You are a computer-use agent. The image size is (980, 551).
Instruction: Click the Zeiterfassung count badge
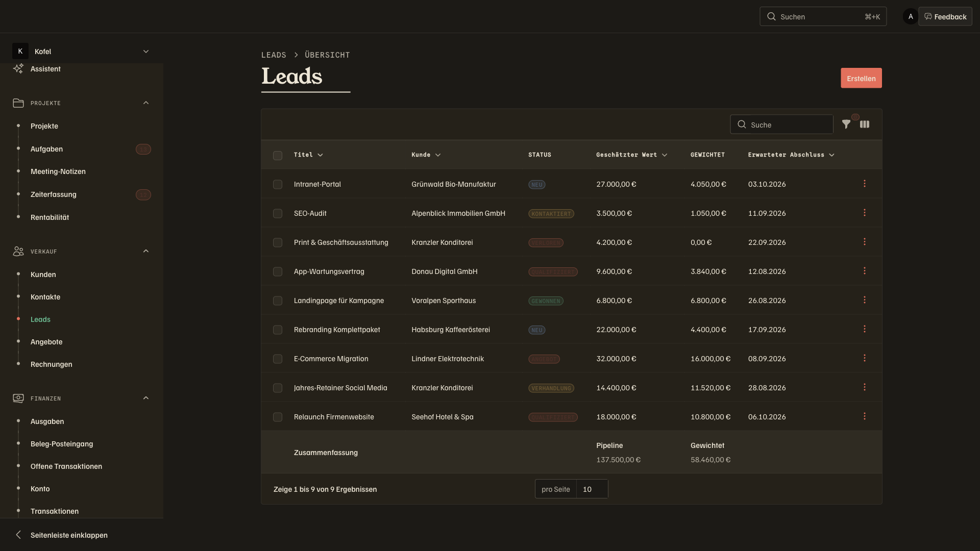pos(143,195)
